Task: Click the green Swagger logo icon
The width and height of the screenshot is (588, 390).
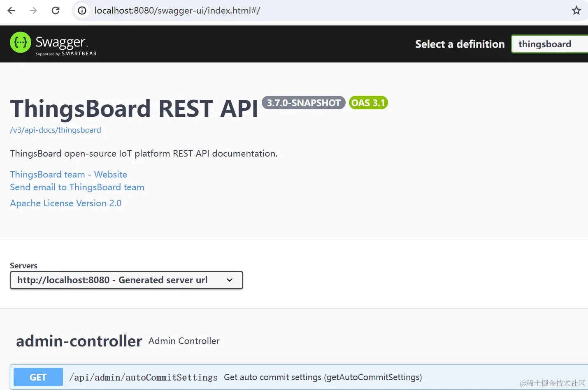Action: (20, 42)
